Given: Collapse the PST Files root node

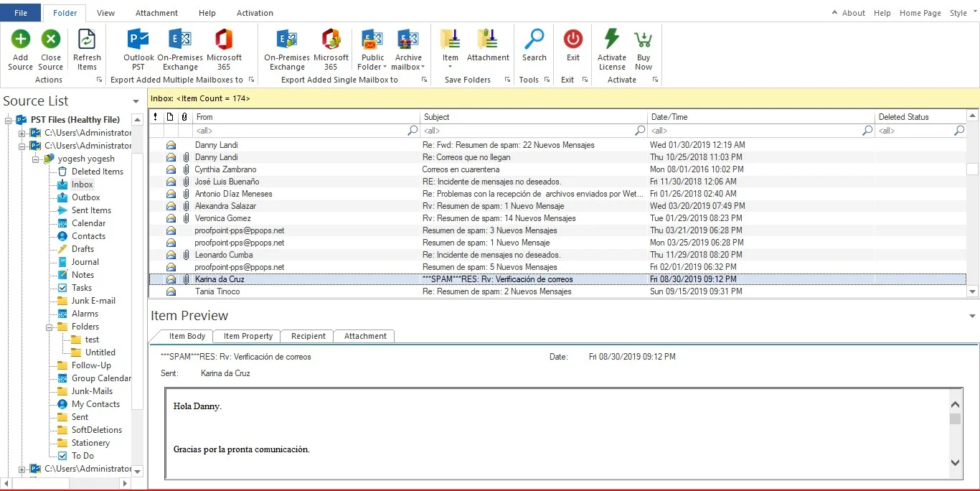Looking at the screenshot, I should (x=9, y=120).
